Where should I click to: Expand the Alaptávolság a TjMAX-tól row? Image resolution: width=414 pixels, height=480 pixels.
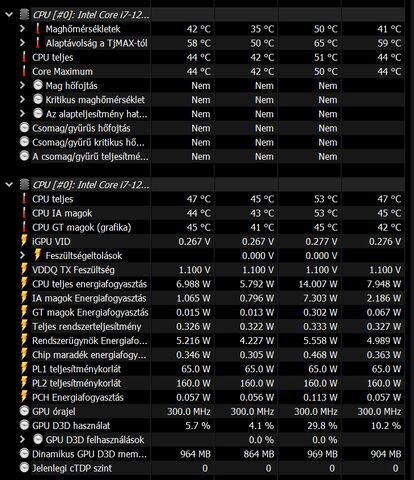tap(22, 43)
